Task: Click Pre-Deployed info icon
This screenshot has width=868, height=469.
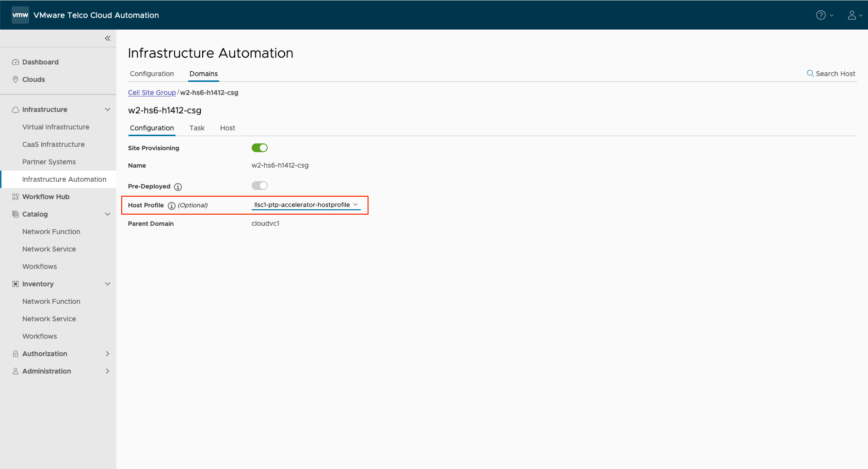Action: (x=178, y=187)
